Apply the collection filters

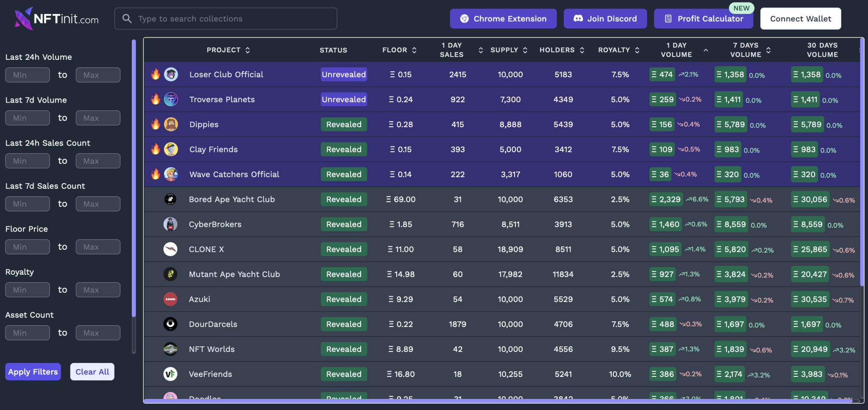click(x=33, y=371)
